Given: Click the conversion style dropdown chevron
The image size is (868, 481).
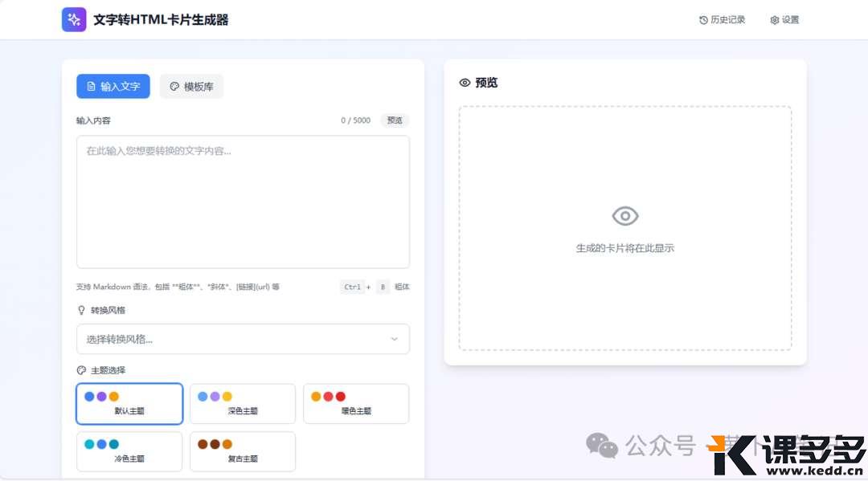Looking at the screenshot, I should pos(394,339).
